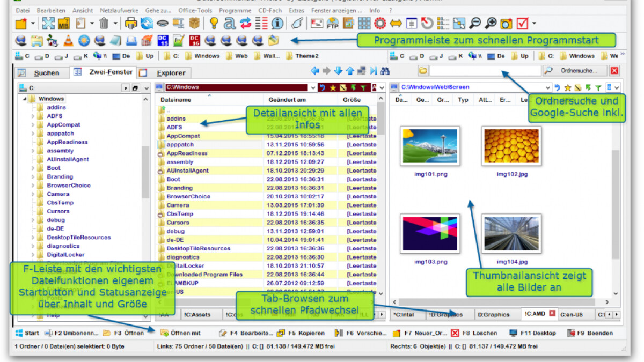Select the DesktopTileResources row in the file list
Viewport: 644px width, 362px height.
point(266,249)
